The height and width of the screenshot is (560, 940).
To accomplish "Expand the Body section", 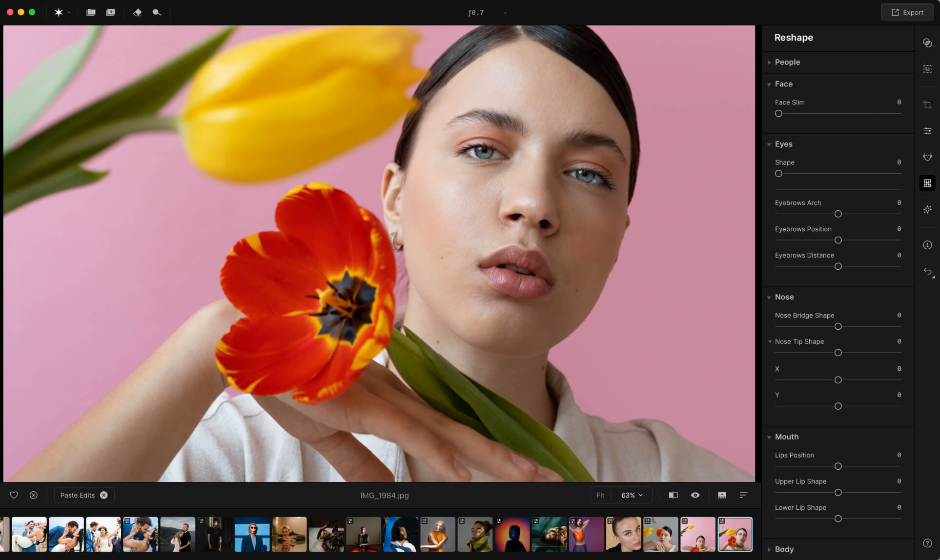I will pyautogui.click(x=769, y=550).
